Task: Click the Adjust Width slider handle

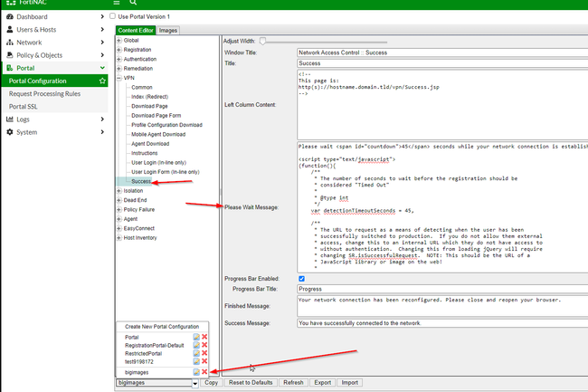Action: (x=263, y=41)
